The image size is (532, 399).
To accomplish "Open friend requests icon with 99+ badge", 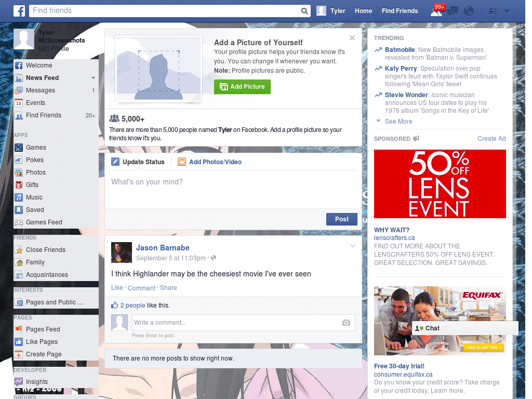I will coord(436,10).
